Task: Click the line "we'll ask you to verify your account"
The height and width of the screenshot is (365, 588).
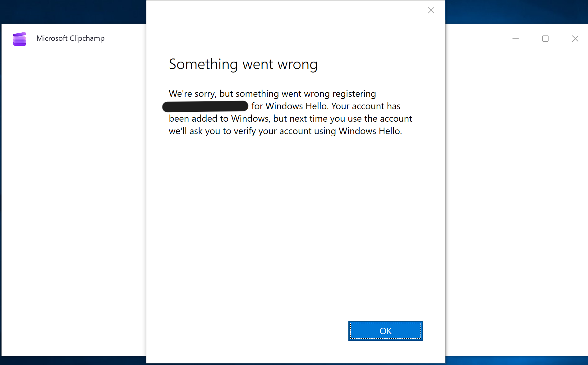Action: [285, 131]
